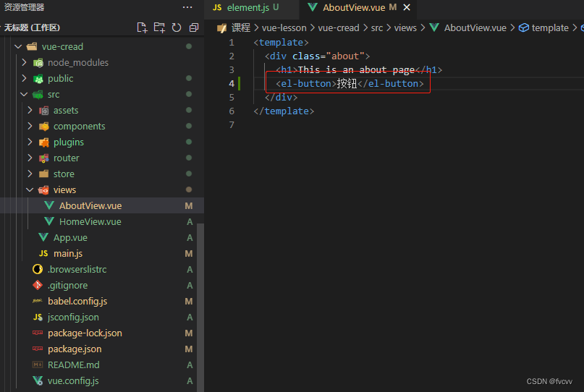Click the explorer vertical scrollbar thumb
Screen dimensions: 584x392
tap(200, 307)
